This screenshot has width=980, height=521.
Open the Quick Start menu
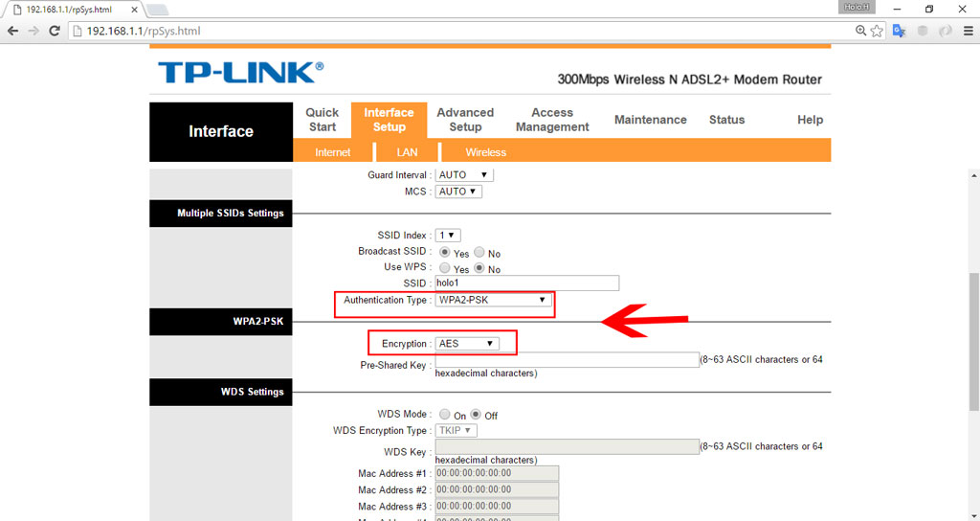point(322,120)
